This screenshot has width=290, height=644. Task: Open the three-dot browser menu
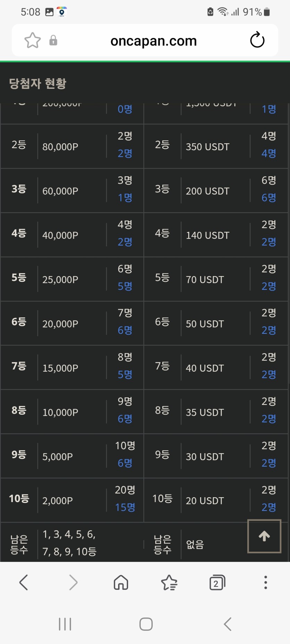pos(266,583)
